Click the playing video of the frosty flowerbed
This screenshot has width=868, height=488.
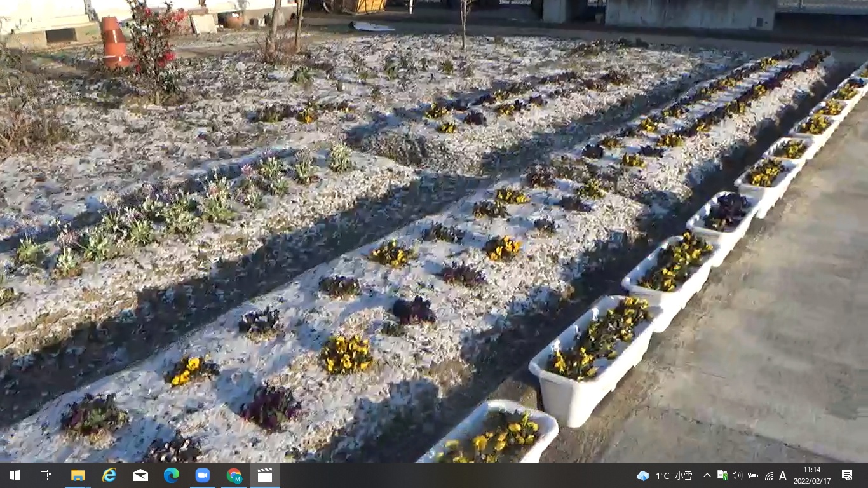[434, 231]
